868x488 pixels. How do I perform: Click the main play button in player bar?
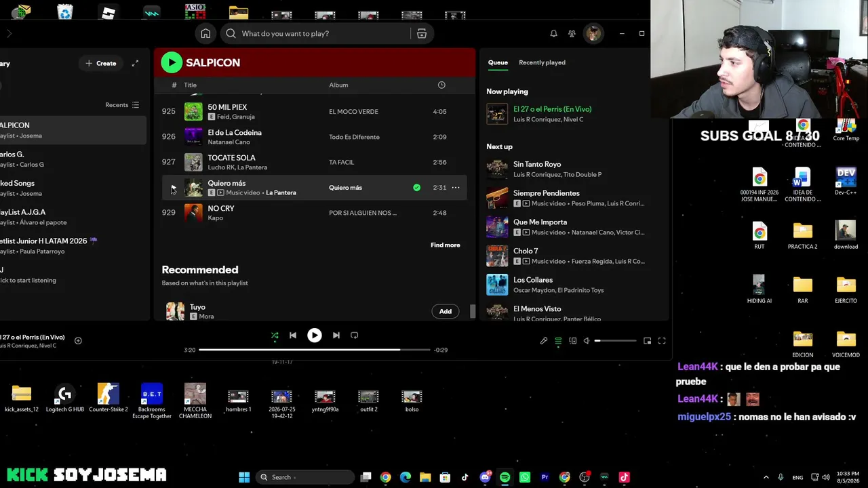click(315, 335)
